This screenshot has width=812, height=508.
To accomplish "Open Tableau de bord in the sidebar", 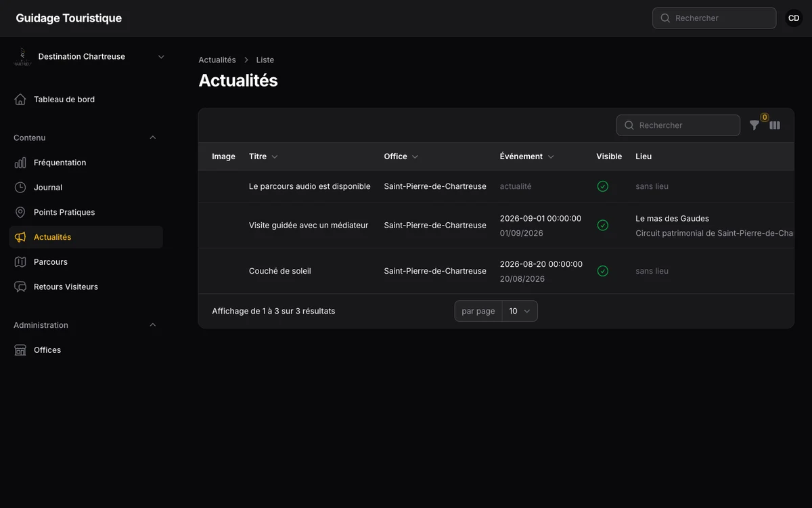I will (x=86, y=100).
